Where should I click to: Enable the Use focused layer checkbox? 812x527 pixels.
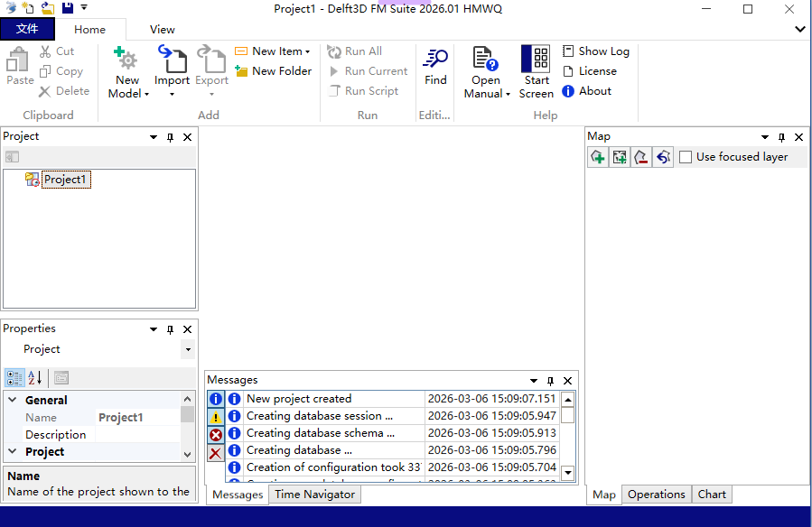686,157
